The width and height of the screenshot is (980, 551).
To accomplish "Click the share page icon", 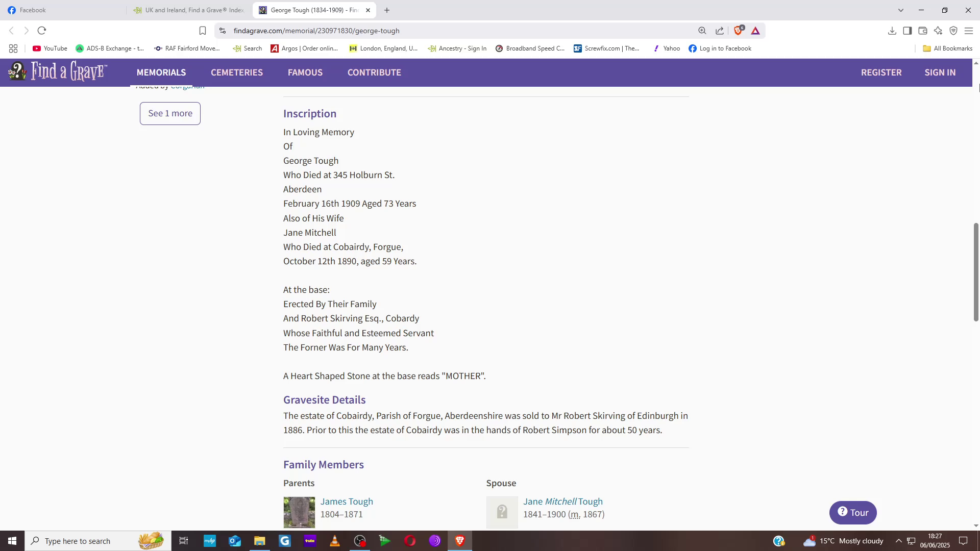I will [720, 31].
